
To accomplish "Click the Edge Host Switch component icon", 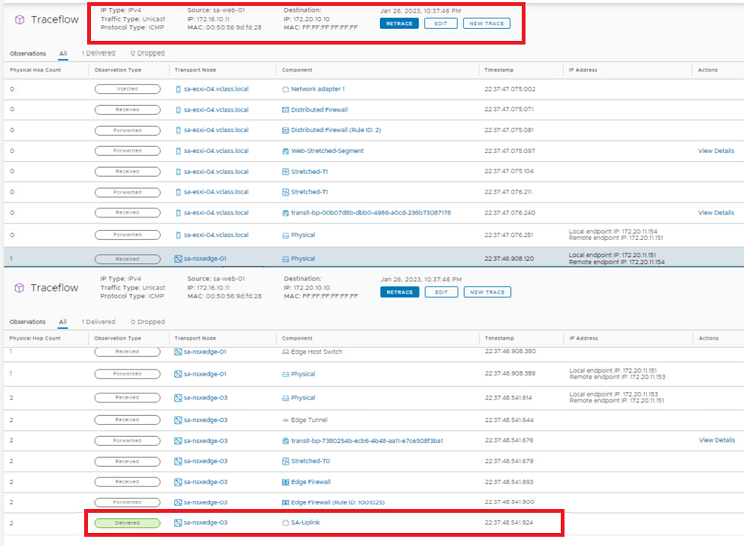I will point(285,352).
